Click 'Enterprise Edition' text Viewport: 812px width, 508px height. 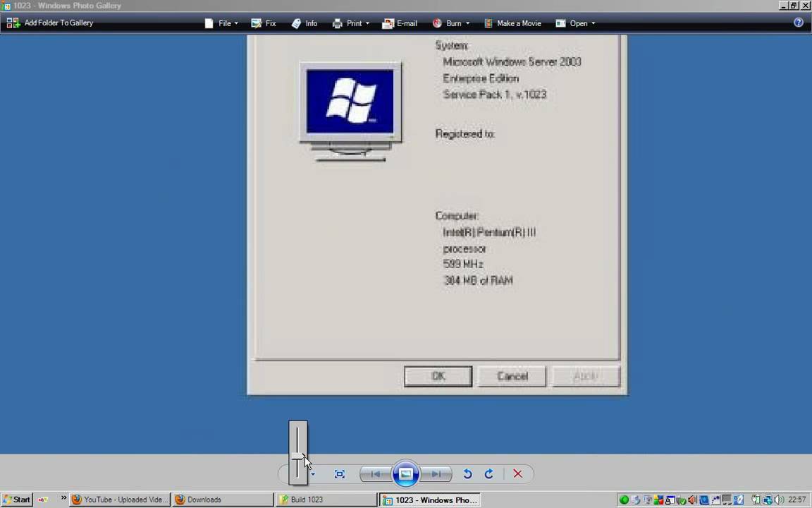pos(481,79)
